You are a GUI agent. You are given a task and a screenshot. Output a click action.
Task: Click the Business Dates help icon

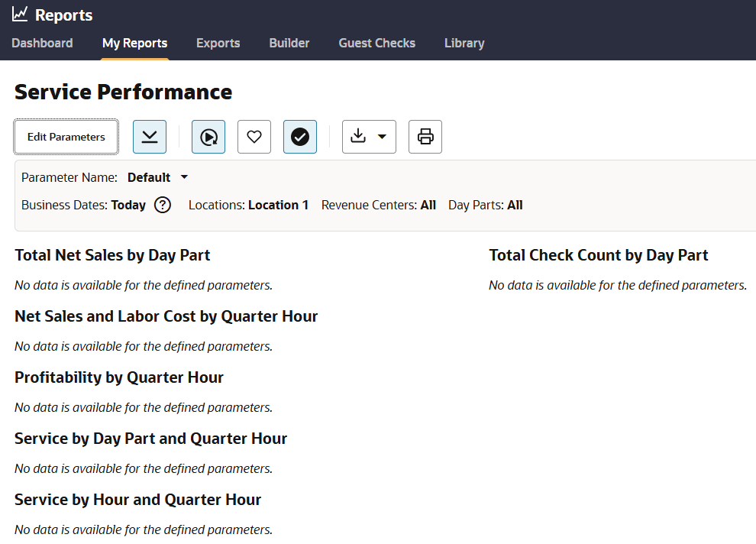pyautogui.click(x=163, y=205)
